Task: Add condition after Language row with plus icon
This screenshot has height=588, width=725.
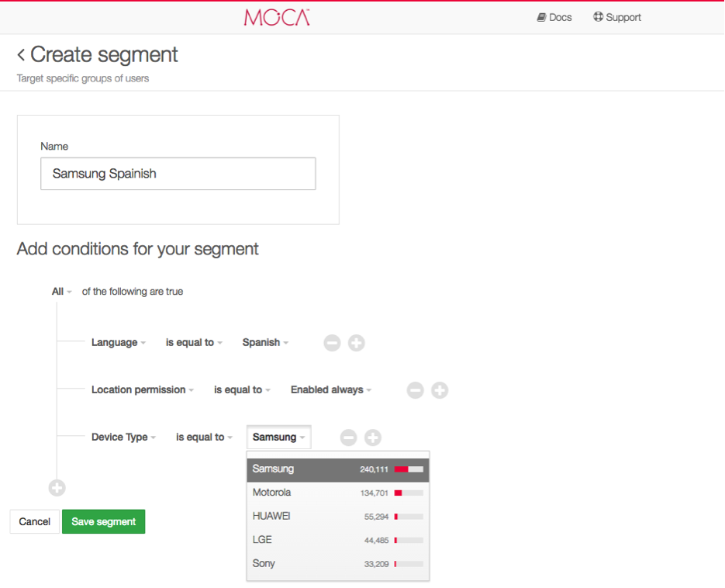Action: (x=356, y=343)
